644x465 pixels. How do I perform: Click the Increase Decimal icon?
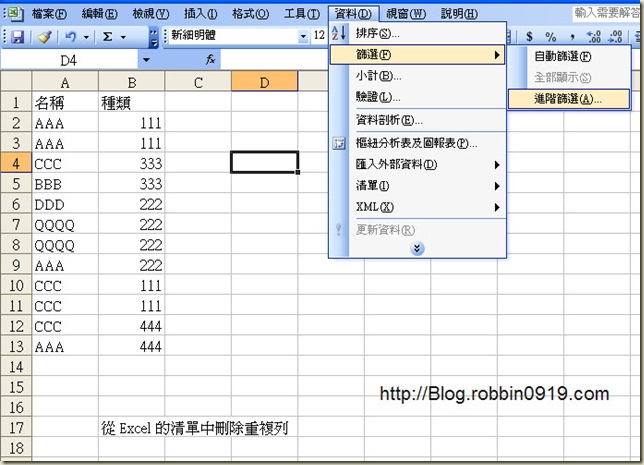593,37
